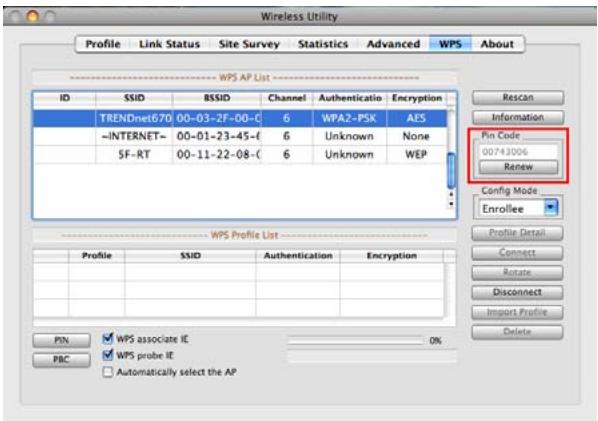Click the AP list scroll down arrow

tap(451, 204)
